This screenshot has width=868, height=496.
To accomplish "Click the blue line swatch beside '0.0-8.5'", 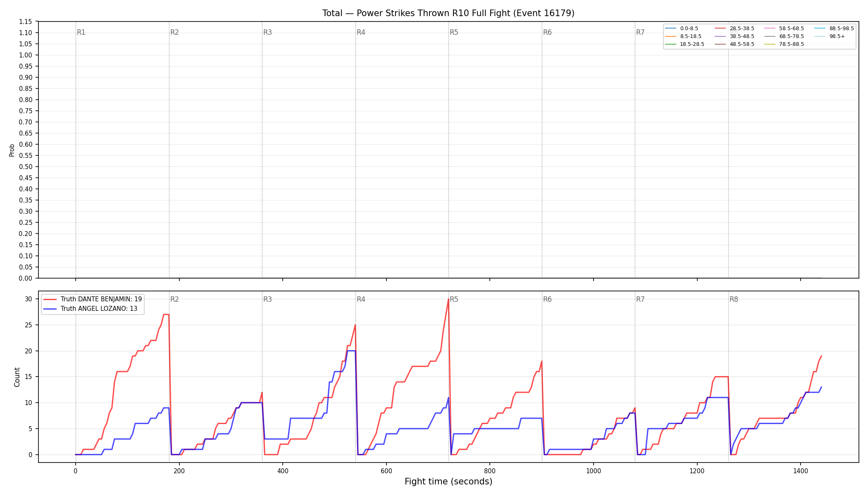I will [671, 29].
